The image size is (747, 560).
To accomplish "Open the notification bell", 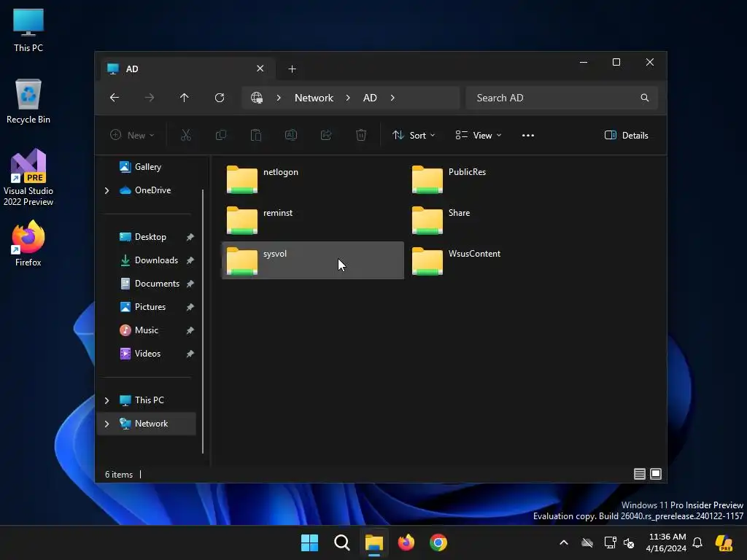I will pyautogui.click(x=697, y=542).
